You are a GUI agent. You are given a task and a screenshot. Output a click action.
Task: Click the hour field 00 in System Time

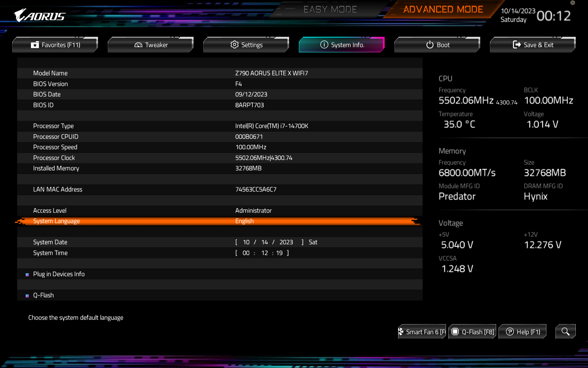pyautogui.click(x=246, y=253)
